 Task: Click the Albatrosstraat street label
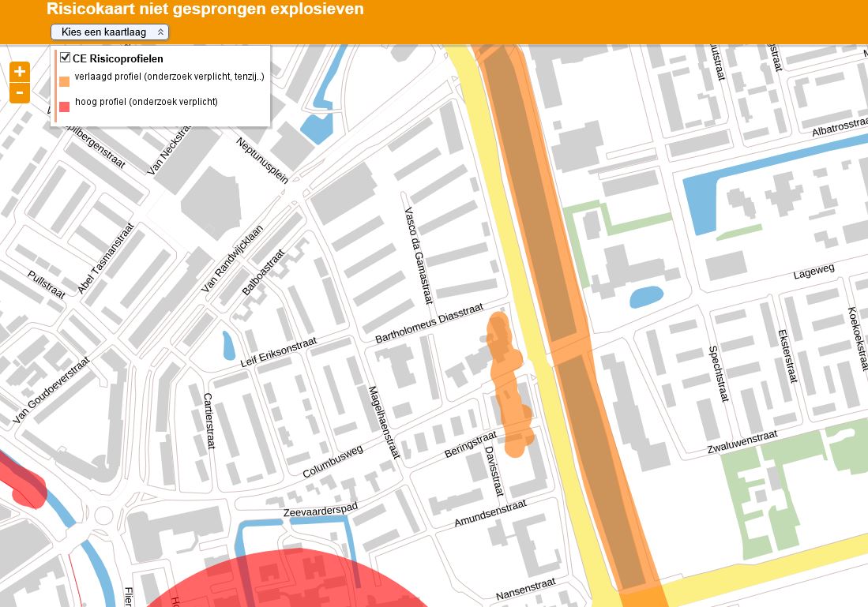(840, 127)
